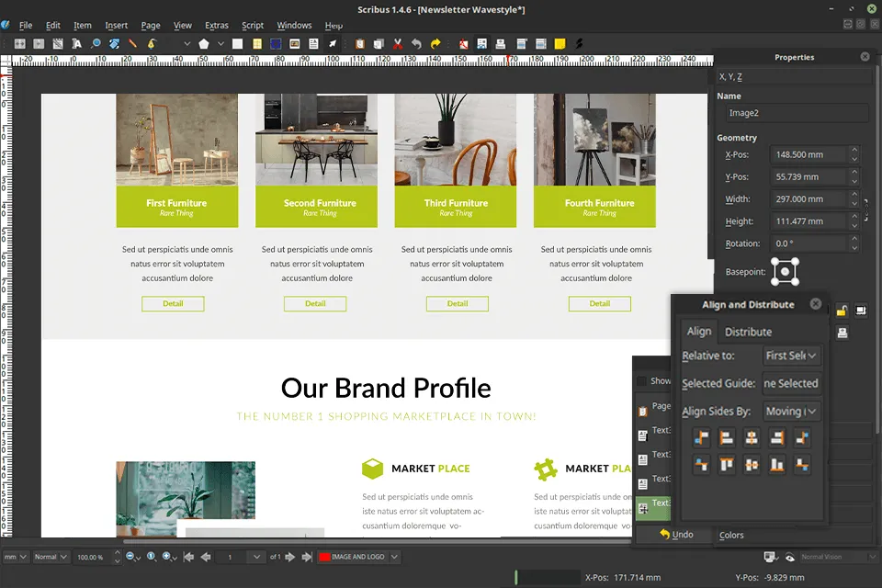Tick the Show checkbox in history panel
This screenshot has width=882, height=588.
tap(641, 381)
